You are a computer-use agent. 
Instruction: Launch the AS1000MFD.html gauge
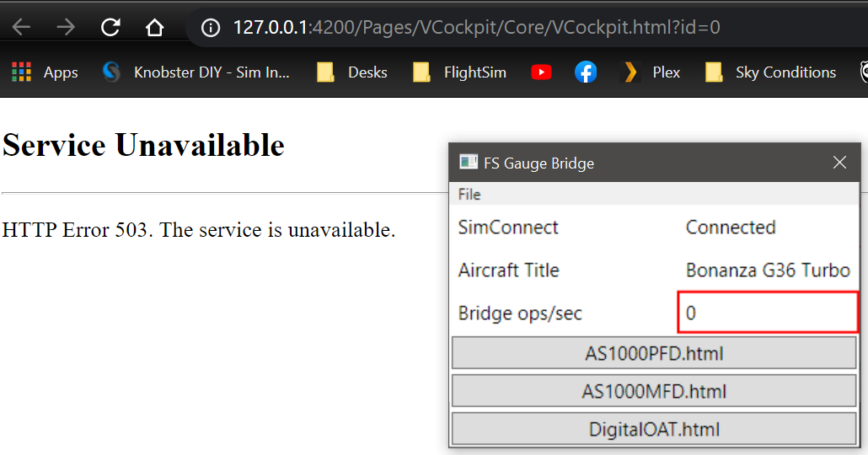(654, 391)
